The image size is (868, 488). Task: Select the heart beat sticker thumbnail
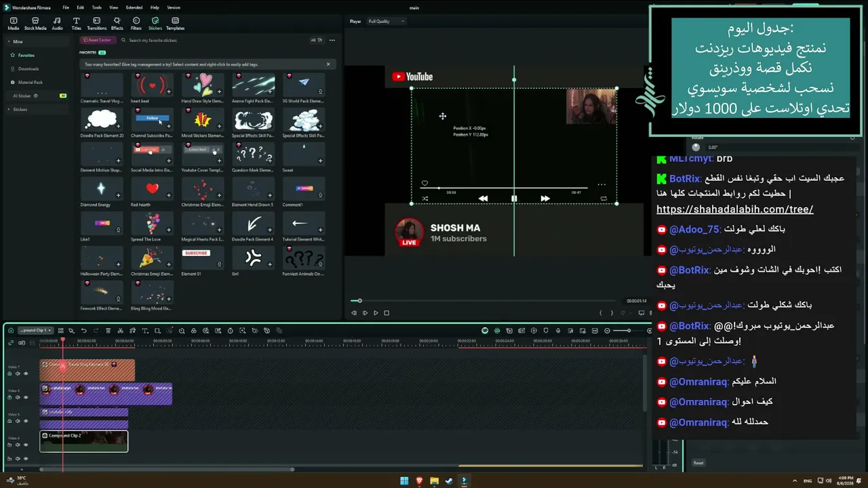tap(152, 85)
